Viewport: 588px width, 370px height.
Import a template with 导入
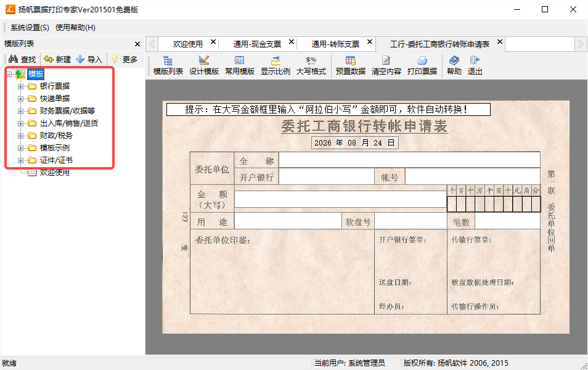(x=89, y=59)
